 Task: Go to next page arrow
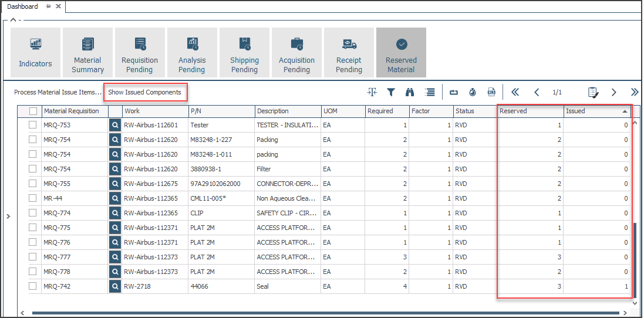(x=614, y=92)
